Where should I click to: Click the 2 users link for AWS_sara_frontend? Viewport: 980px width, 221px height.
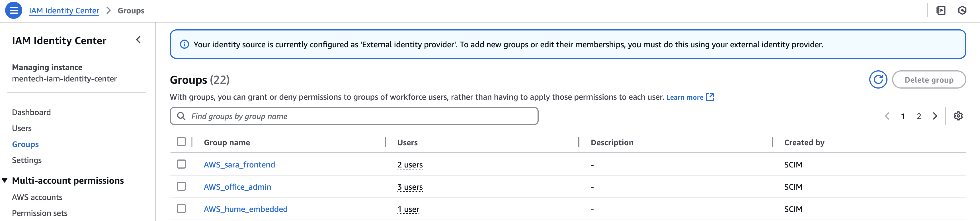(410, 165)
